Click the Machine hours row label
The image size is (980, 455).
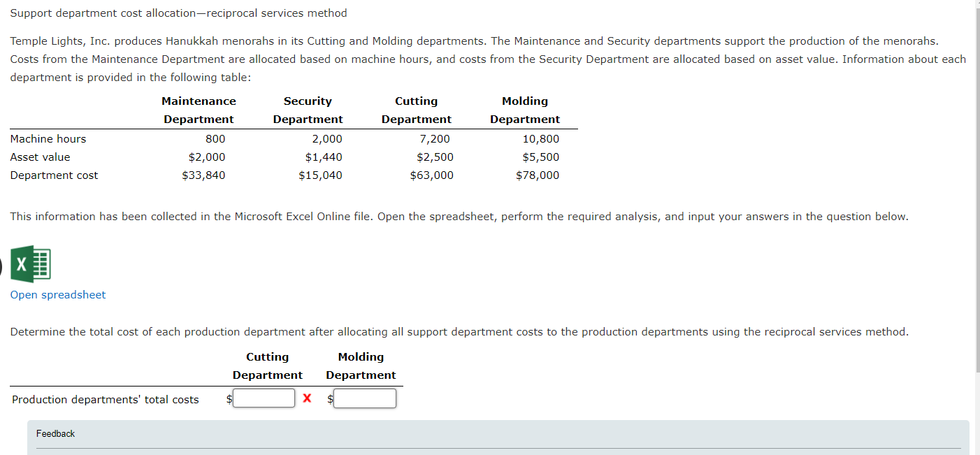(48, 138)
